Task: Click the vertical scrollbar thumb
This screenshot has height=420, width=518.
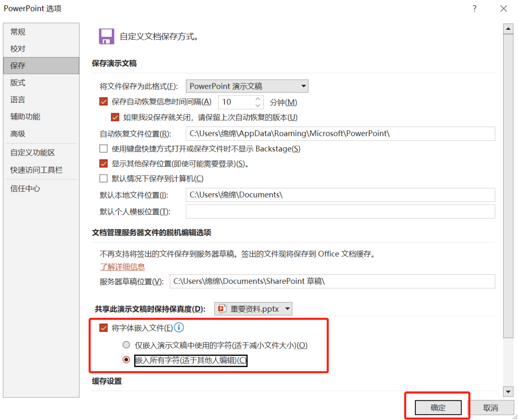Action: click(508, 186)
